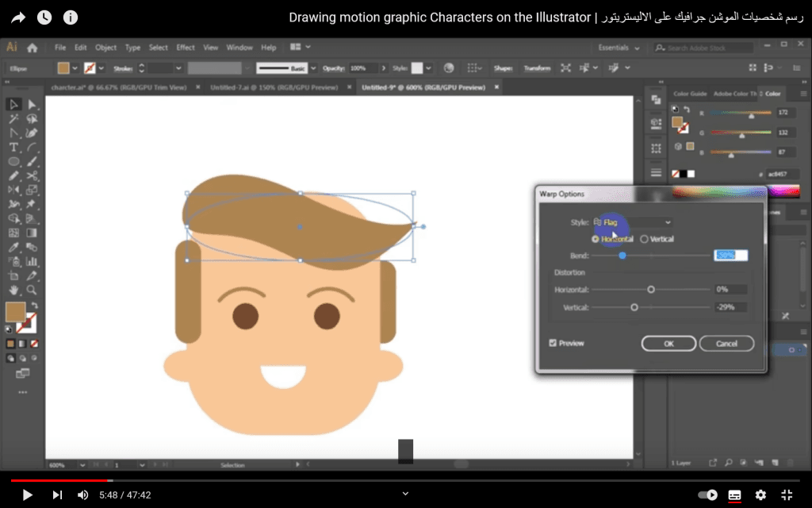Set Gradient mode button below fill swatch
The width and height of the screenshot is (812, 508).
click(22, 344)
